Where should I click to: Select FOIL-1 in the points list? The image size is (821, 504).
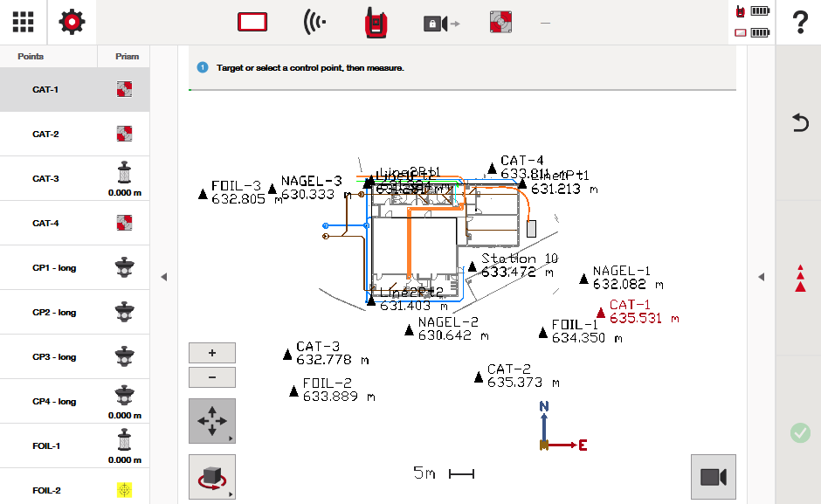coord(74,446)
